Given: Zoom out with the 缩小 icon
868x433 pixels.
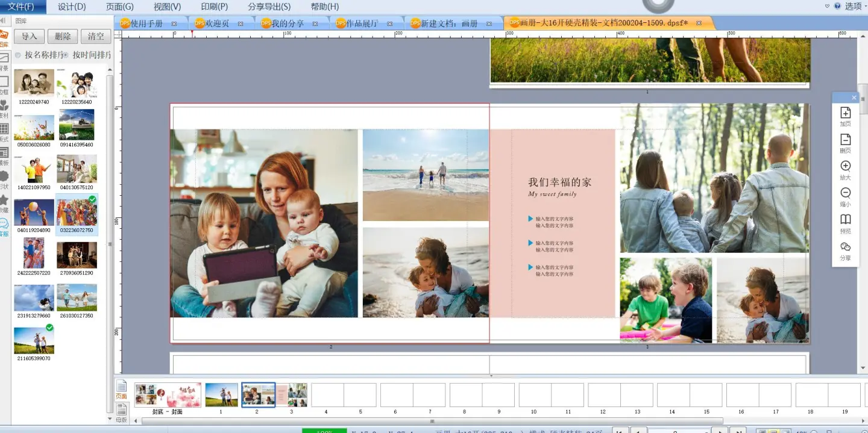Looking at the screenshot, I should point(845,193).
